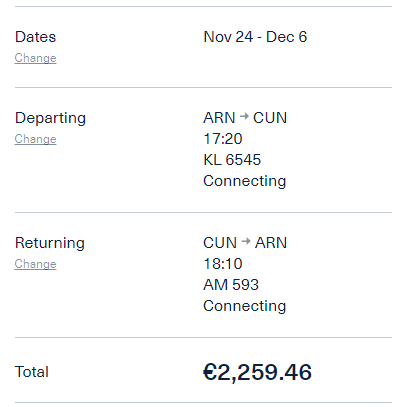
Task: Click the Nov 24 - Dec 6 date range
Action: pos(255,37)
